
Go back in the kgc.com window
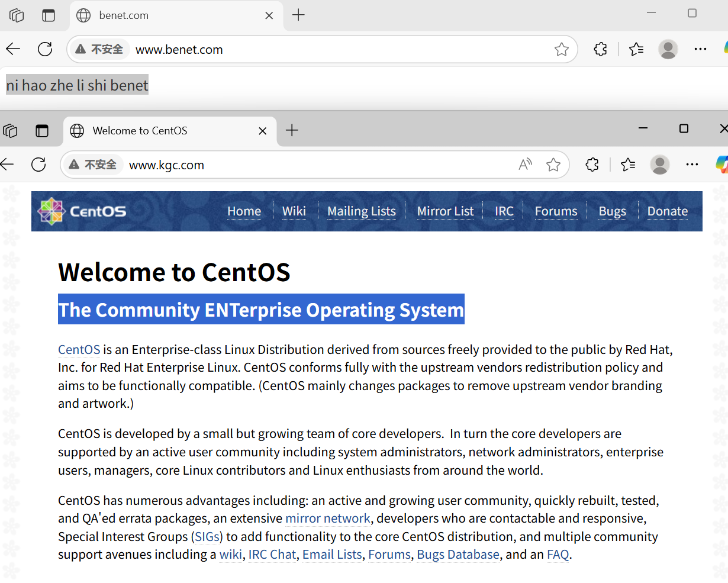coord(7,165)
